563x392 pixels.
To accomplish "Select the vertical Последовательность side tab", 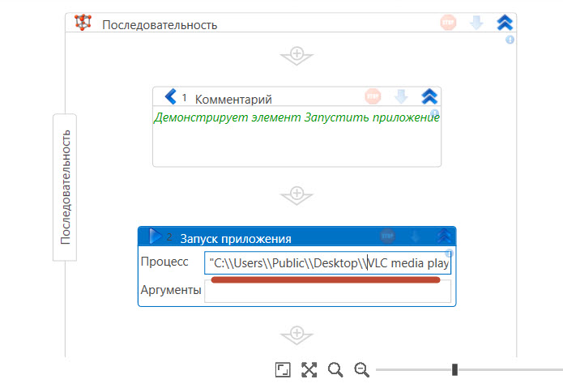I will 66,187.
